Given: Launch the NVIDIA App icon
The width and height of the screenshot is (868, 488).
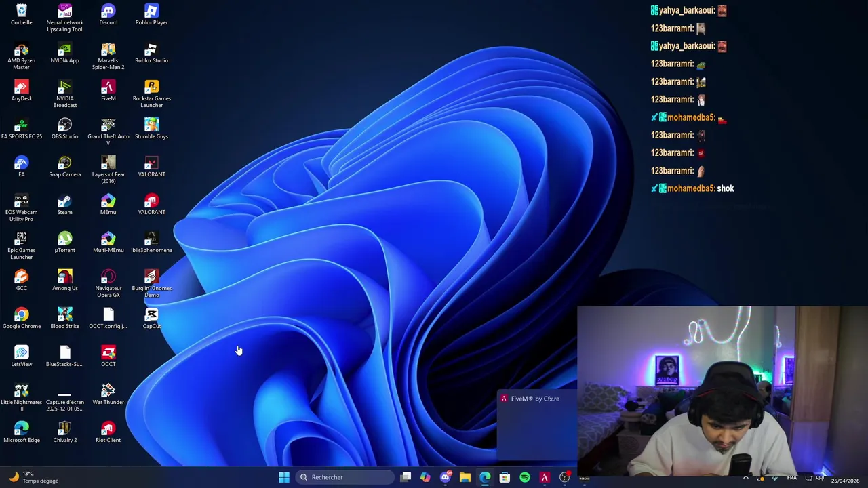Looking at the screenshot, I should (64, 54).
